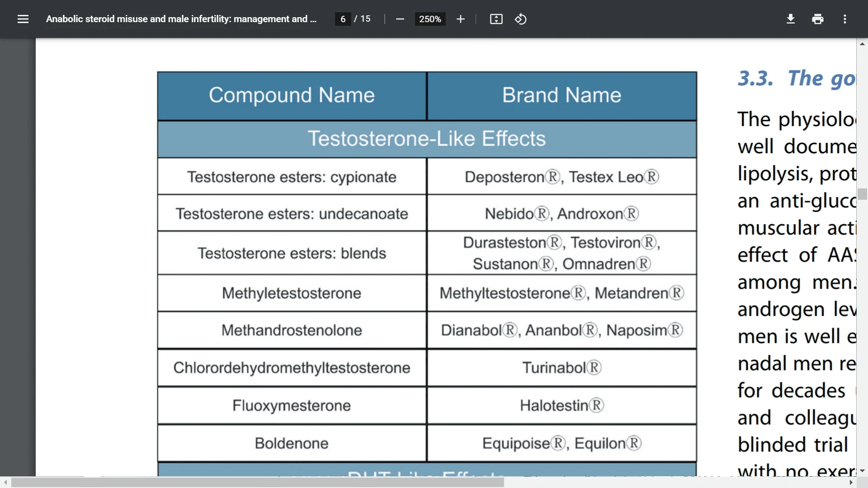Click the scroll right arrow
Image resolution: width=868 pixels, height=488 pixels.
click(x=851, y=482)
